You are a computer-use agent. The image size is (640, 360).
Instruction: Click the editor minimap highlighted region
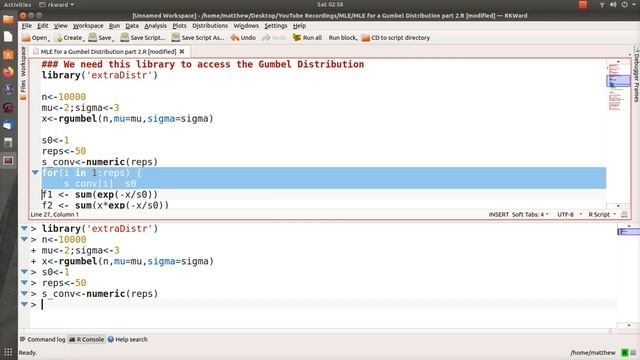tap(618, 80)
